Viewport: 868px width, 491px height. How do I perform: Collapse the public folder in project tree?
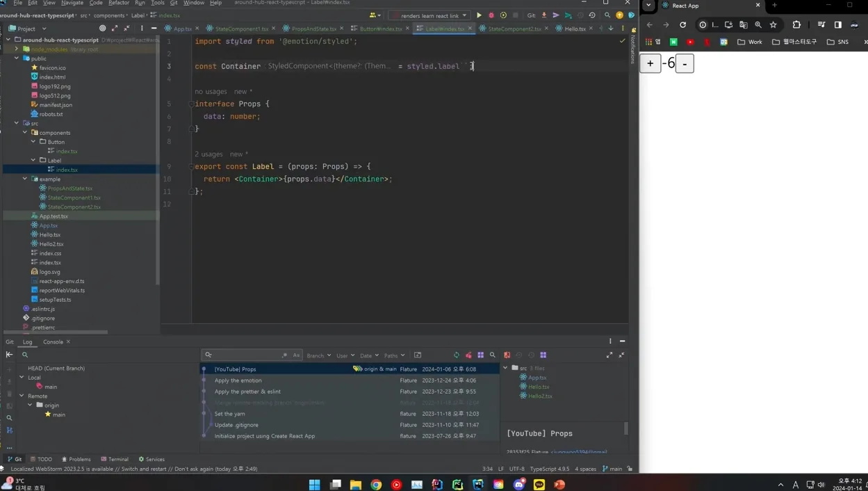(x=17, y=58)
